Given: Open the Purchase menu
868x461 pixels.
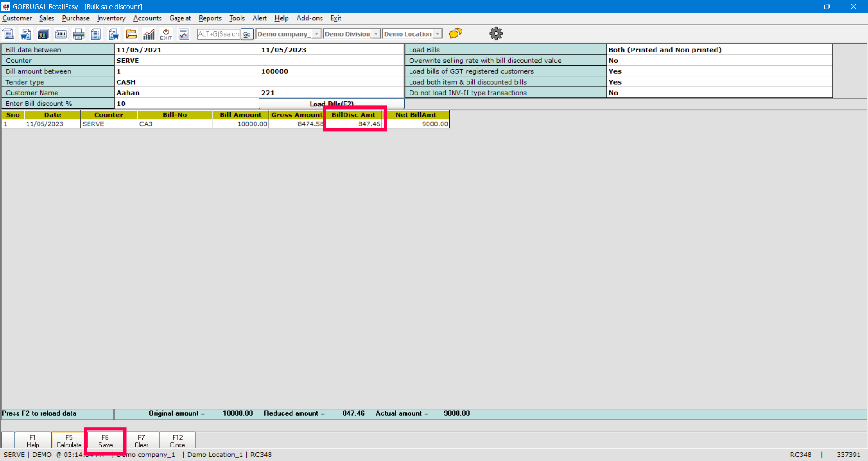Looking at the screenshot, I should [x=75, y=18].
